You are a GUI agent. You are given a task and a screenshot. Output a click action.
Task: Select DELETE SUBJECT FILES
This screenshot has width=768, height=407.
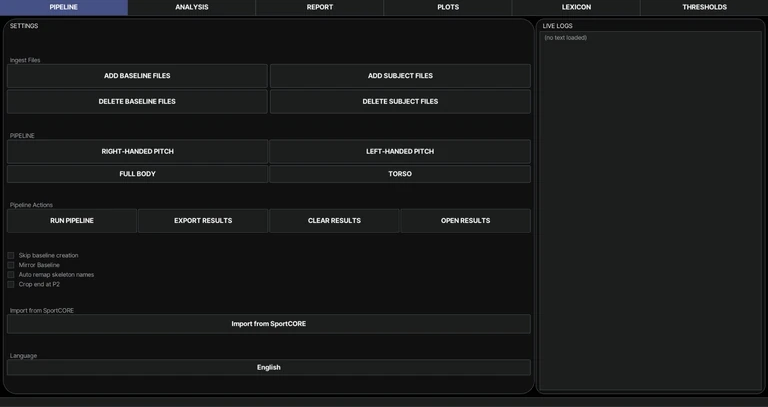click(x=400, y=101)
